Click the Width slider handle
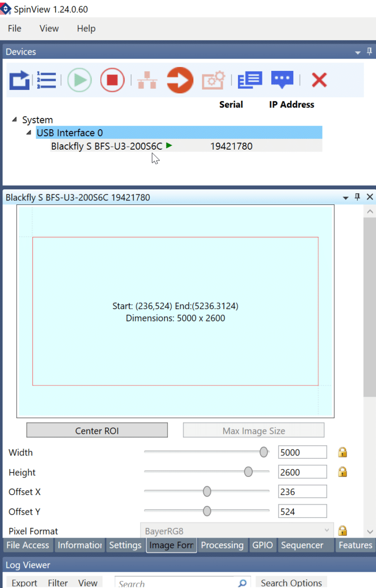 coord(264,452)
